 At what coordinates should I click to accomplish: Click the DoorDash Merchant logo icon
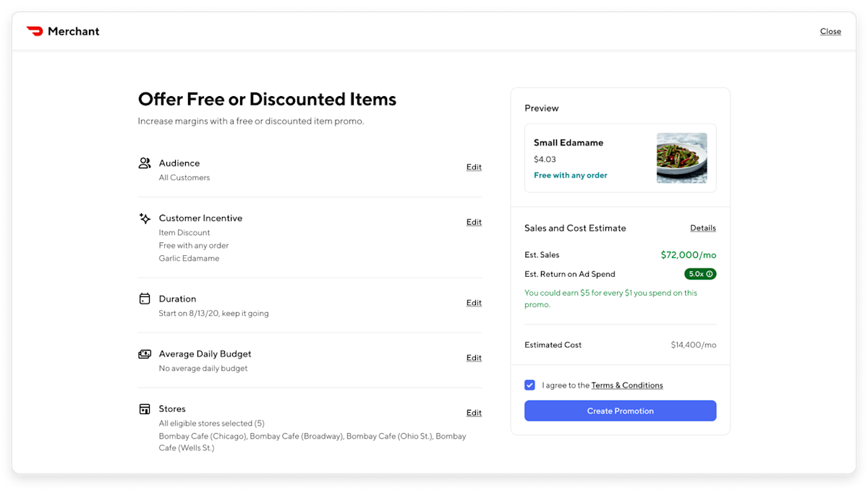35,31
